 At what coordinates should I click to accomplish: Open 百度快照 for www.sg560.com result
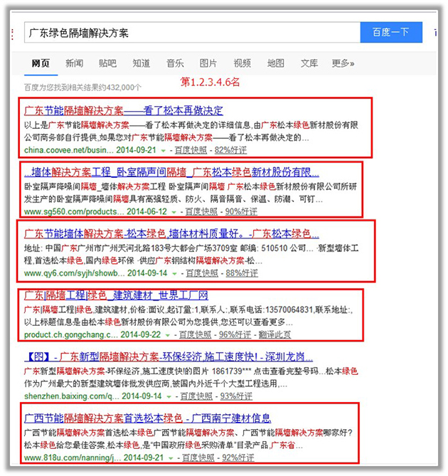point(201,211)
